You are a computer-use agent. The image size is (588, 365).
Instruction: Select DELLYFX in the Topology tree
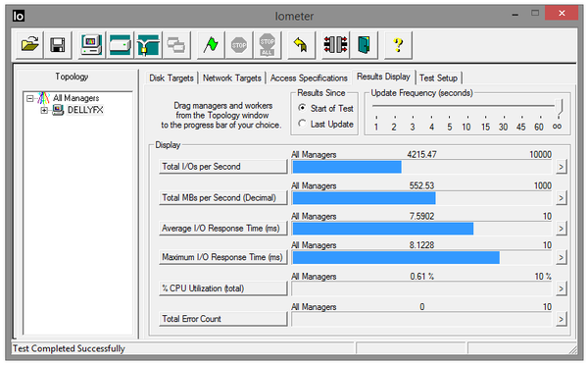(85, 110)
